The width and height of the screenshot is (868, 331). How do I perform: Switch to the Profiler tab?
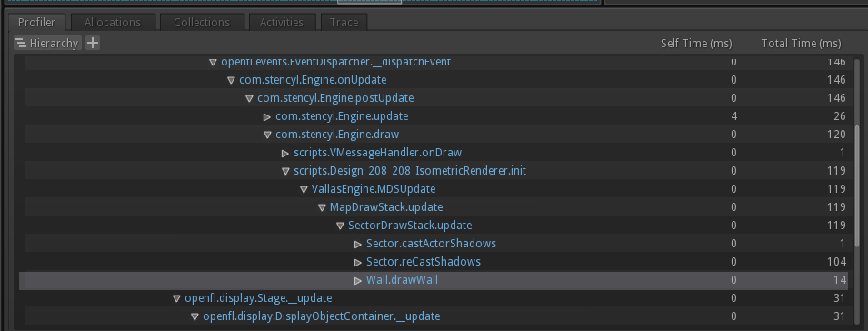tap(36, 22)
